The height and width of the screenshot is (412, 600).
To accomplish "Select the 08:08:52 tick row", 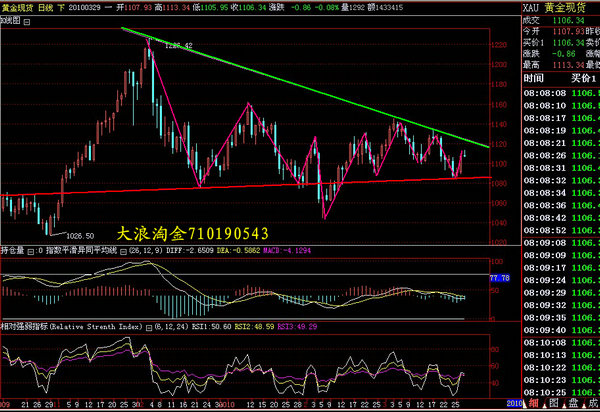I will (561, 230).
